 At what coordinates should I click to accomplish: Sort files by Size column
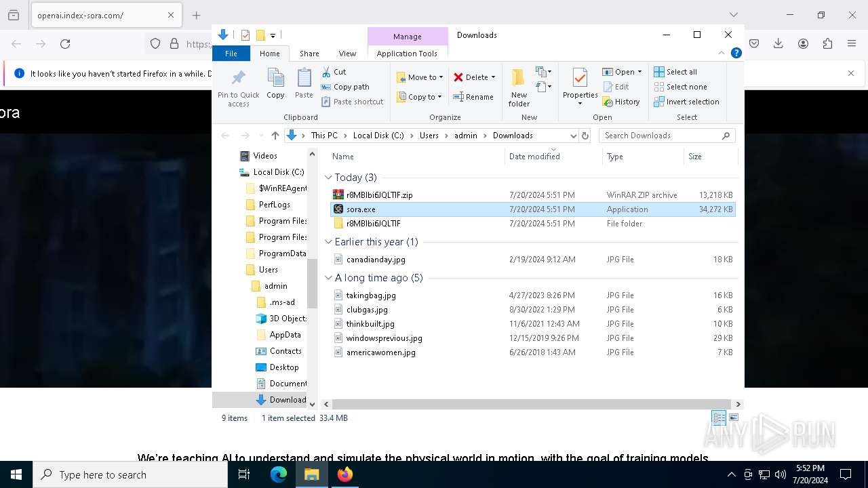point(709,157)
